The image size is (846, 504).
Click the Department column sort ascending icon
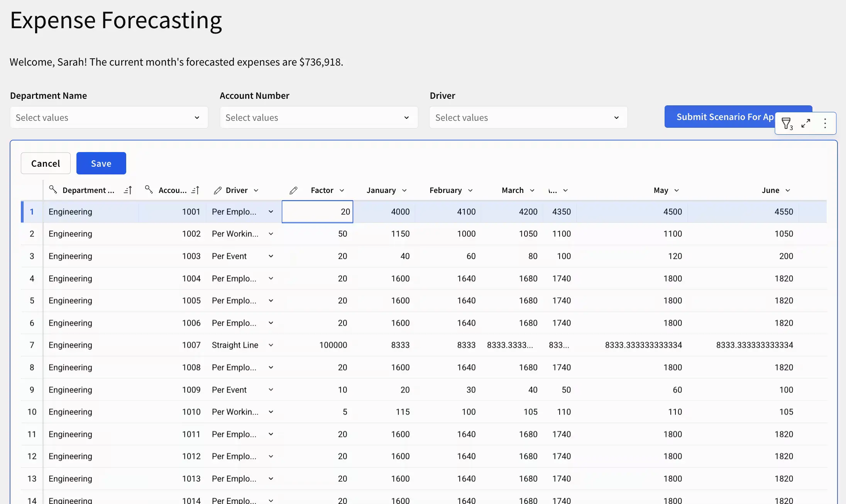(x=128, y=190)
